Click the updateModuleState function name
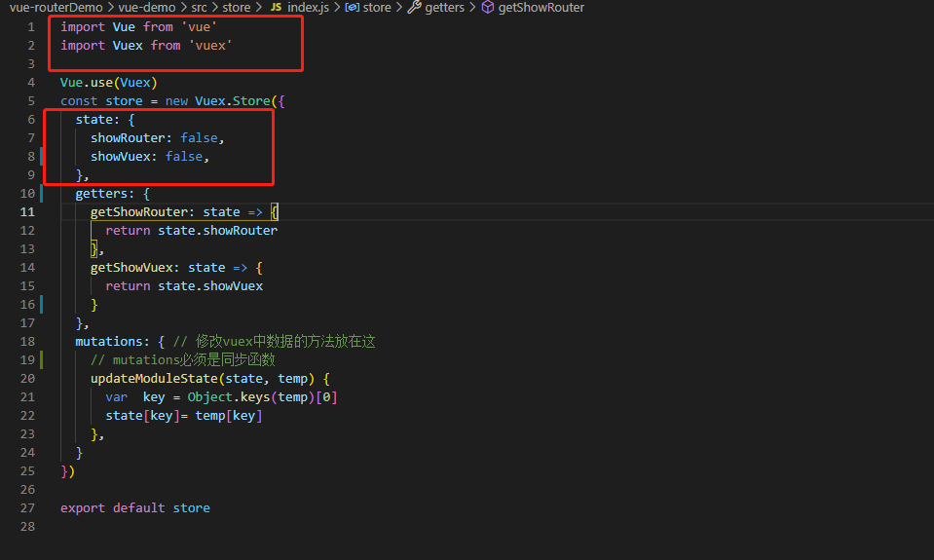 click(154, 378)
